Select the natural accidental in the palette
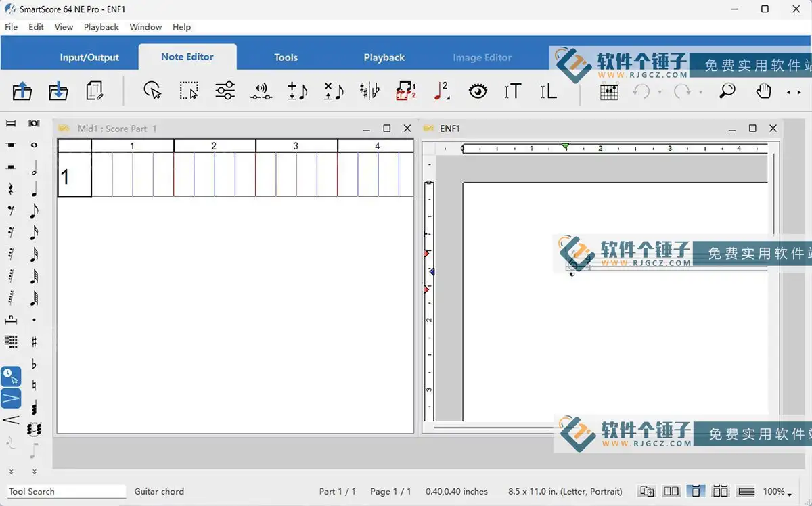 tap(34, 386)
